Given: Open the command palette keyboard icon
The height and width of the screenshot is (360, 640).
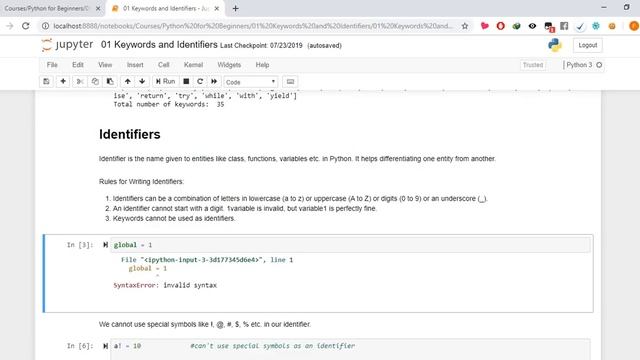Looking at the screenshot, I should pos(290,82).
